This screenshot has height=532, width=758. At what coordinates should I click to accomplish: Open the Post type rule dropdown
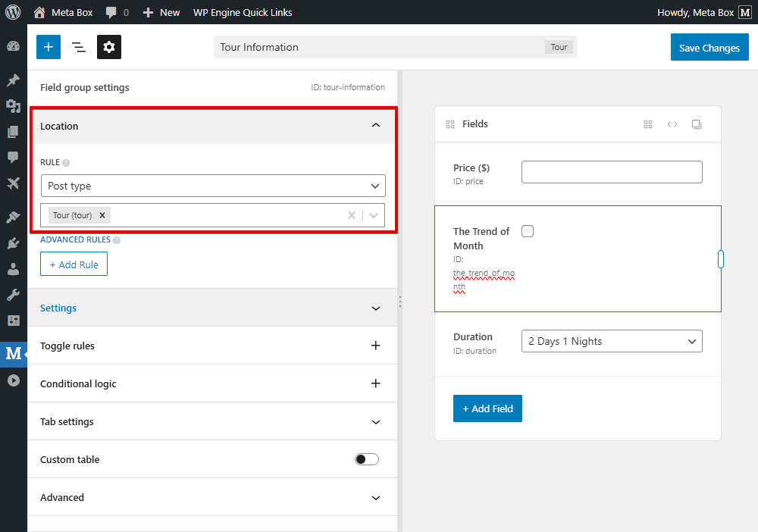pyautogui.click(x=213, y=186)
